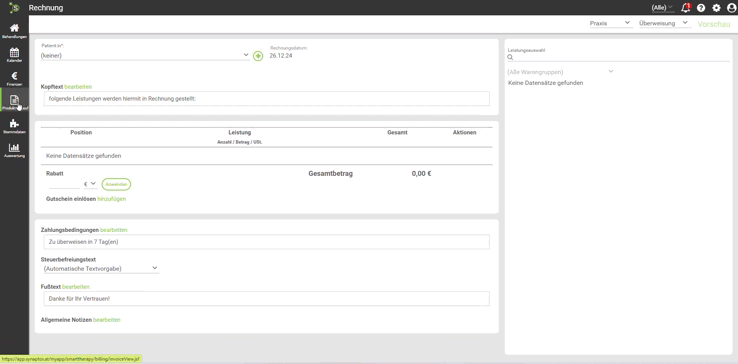Viewport: 738px width, 364px height.
Task: Click the Gesamt column header
Action: 398,133
